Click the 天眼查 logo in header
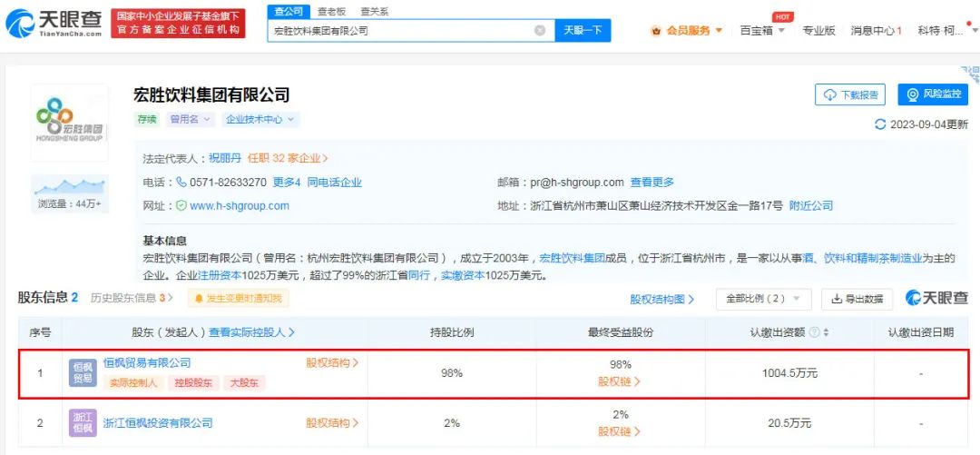 click(54, 24)
